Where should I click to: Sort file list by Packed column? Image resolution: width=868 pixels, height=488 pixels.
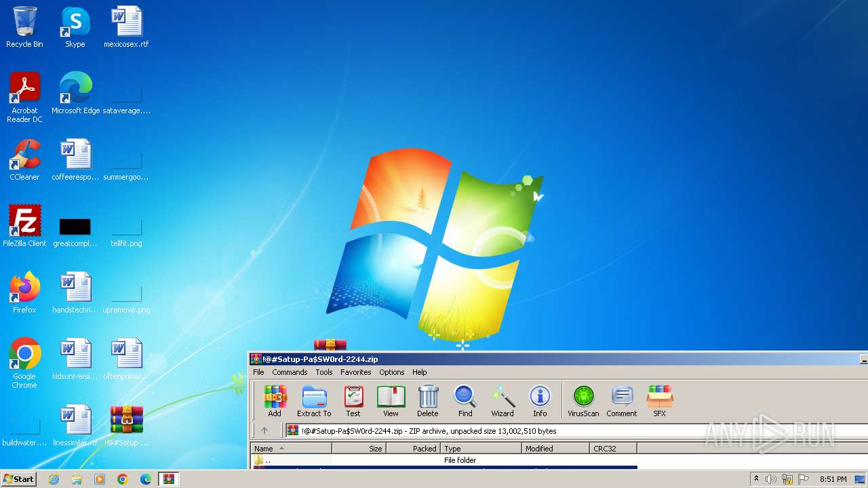point(413,448)
